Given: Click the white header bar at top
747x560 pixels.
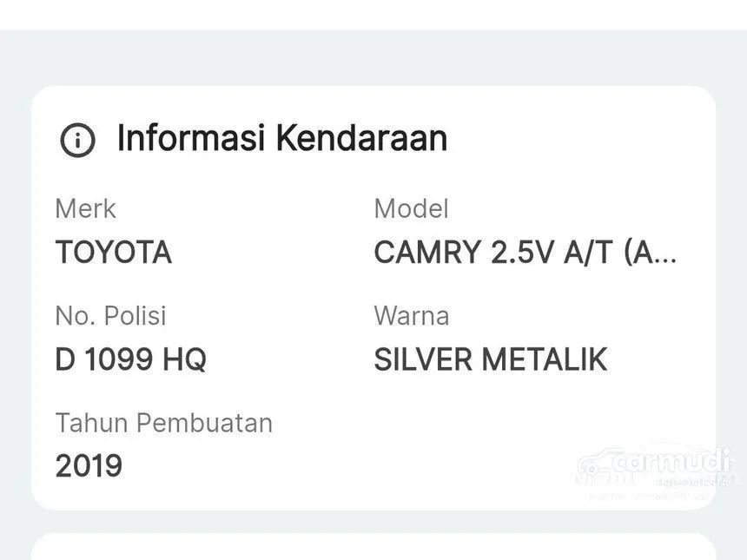Looking at the screenshot, I should point(373,14).
